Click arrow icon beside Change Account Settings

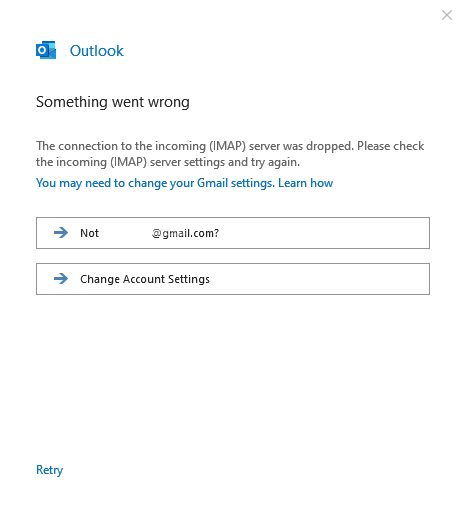[61, 279]
